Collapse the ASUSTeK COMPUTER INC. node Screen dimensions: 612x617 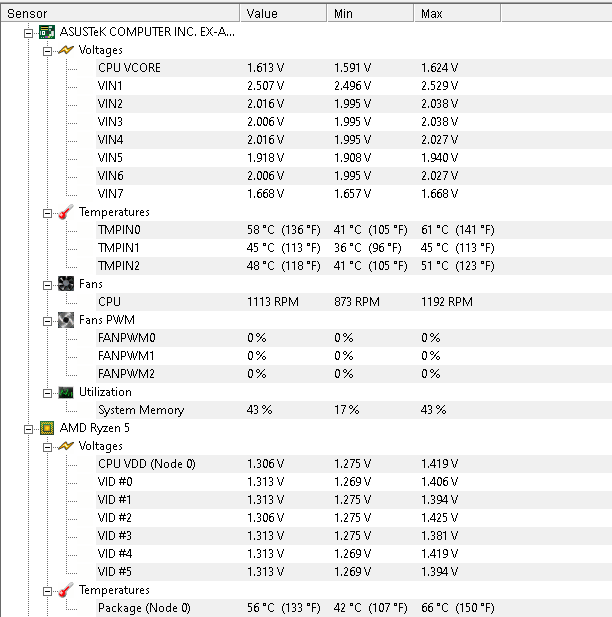coord(28,33)
